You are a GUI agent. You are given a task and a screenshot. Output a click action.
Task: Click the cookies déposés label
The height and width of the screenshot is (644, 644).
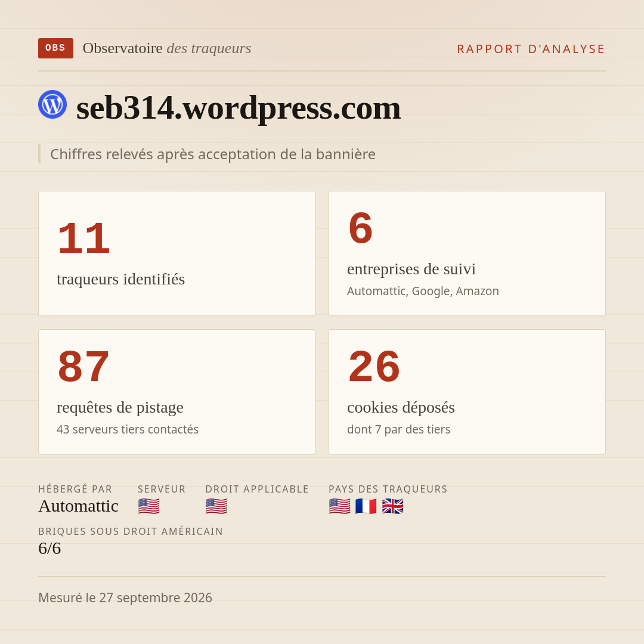coord(401,407)
